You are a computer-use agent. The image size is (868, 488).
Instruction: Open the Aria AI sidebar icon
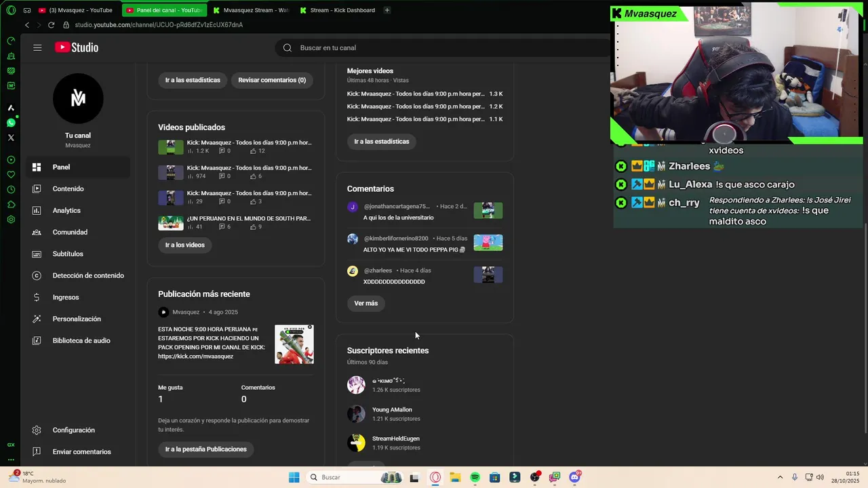coord(11,108)
